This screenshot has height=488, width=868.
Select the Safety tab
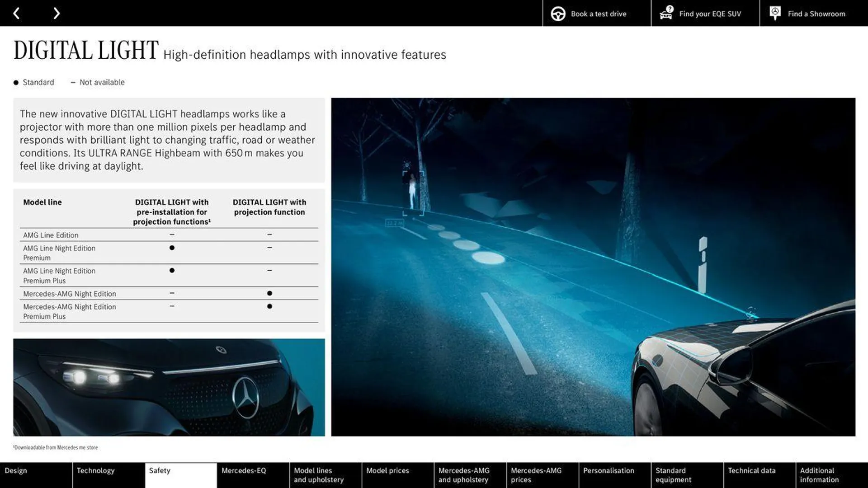[x=181, y=475]
